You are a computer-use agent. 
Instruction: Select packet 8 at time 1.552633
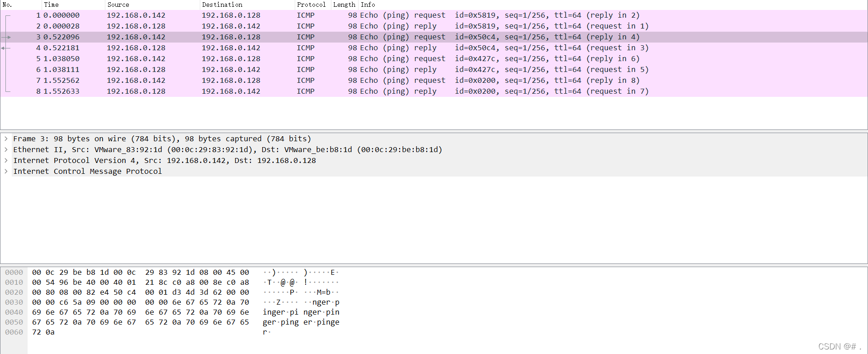[434, 91]
